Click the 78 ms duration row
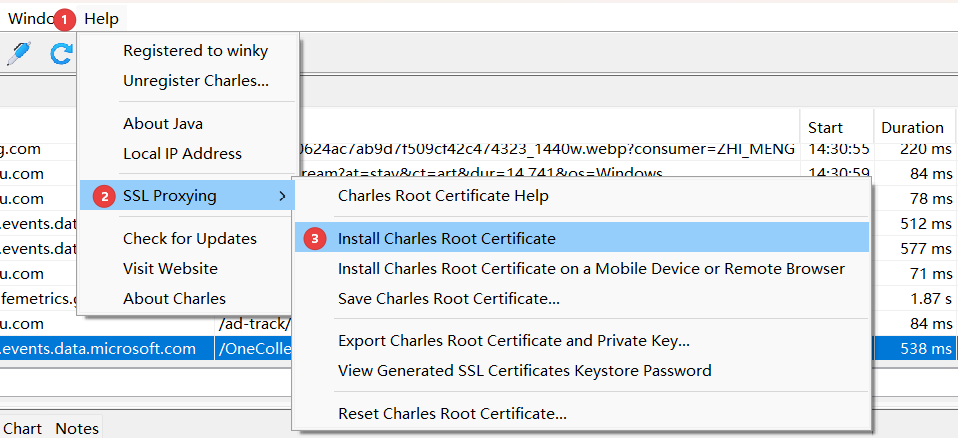Image resolution: width=958 pixels, height=438 pixels. pos(931,199)
